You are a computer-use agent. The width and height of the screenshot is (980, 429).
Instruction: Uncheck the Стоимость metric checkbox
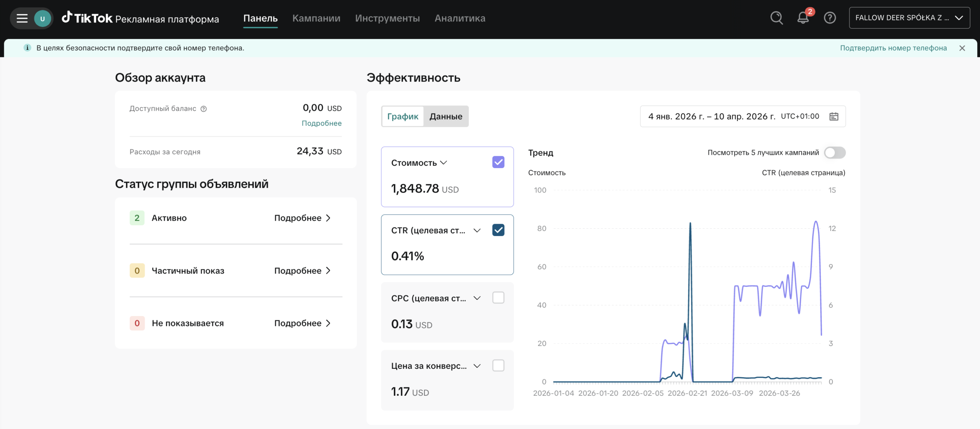tap(498, 162)
